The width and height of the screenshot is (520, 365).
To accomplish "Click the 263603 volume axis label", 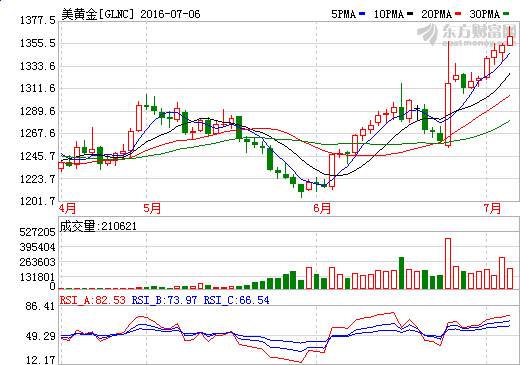I will [37, 262].
